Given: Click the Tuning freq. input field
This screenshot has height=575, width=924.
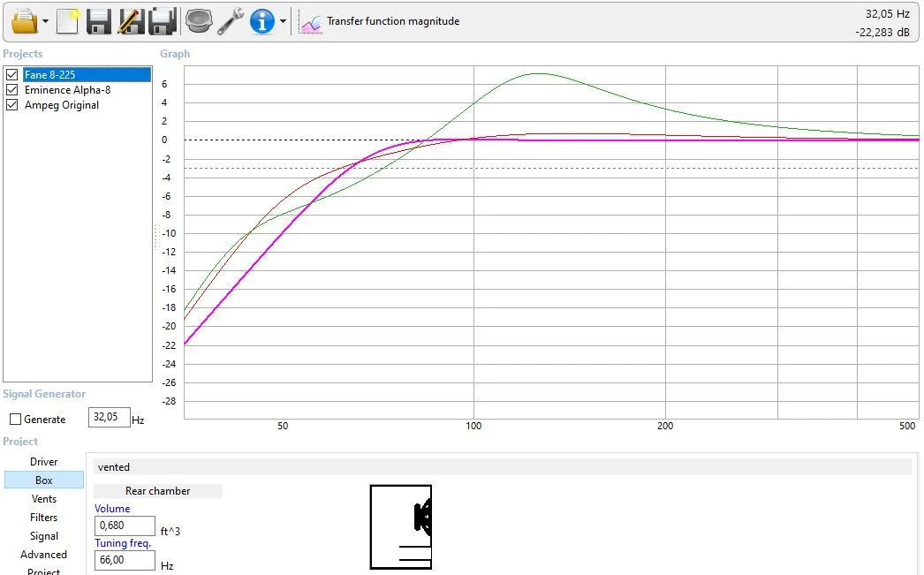Looking at the screenshot, I should [125, 560].
